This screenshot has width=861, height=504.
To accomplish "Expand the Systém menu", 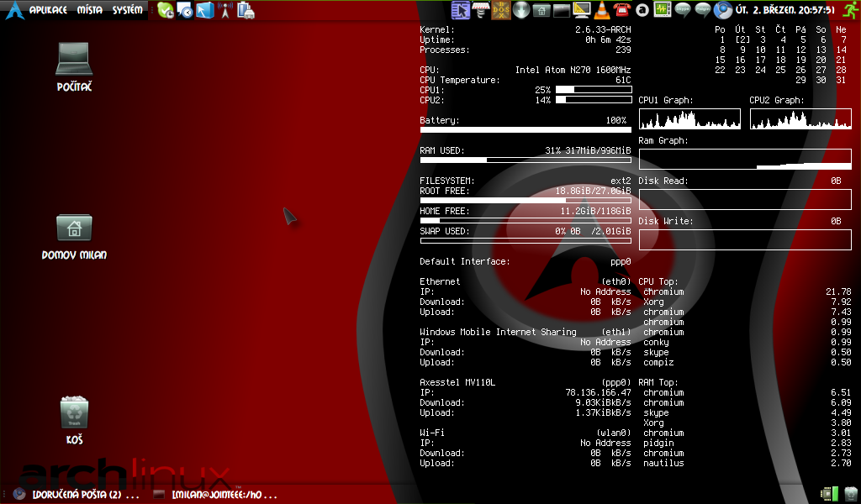I will pos(128,10).
